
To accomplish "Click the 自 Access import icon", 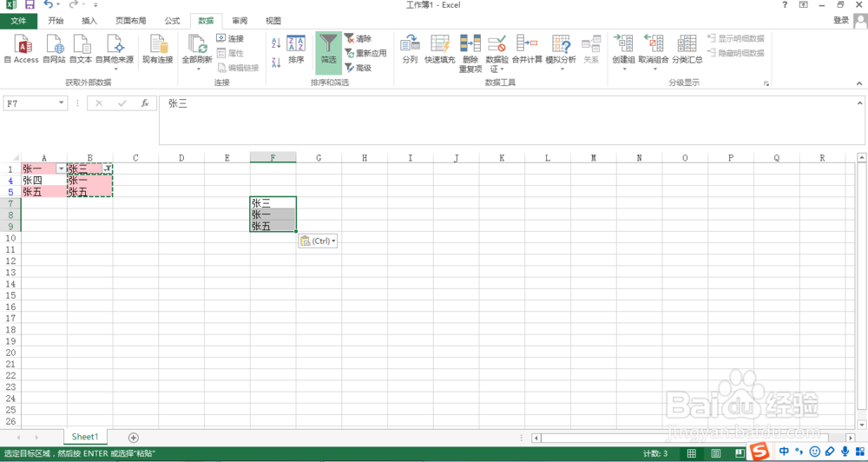I will pos(22,48).
